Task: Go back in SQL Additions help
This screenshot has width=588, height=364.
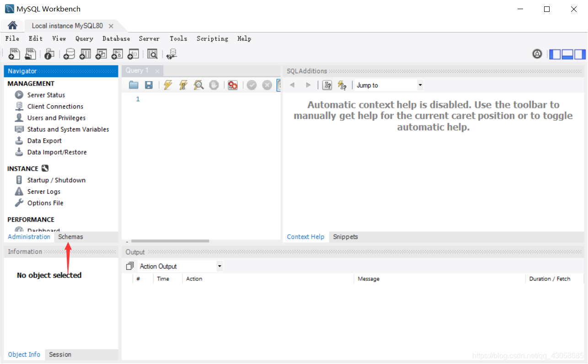Action: coord(292,85)
